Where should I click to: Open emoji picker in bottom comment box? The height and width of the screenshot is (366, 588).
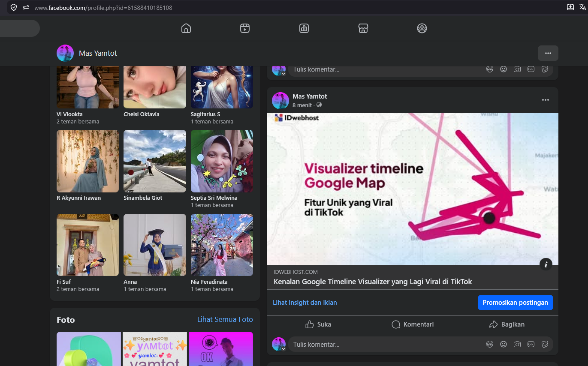click(504, 344)
